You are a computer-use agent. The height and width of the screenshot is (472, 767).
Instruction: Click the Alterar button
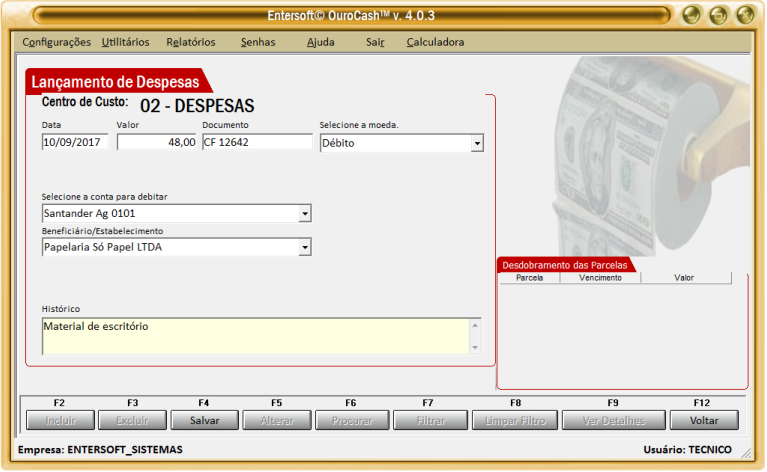tap(277, 421)
